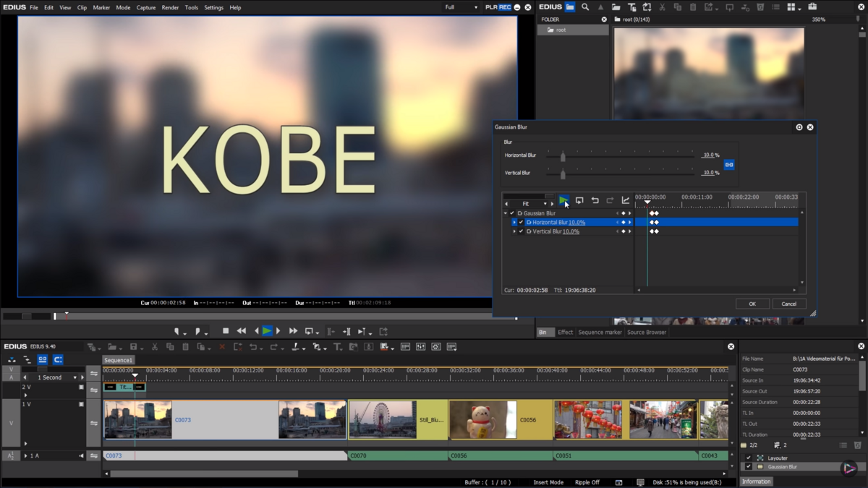
Task: Click the Delete red X timeline icon
Action: 222,347
